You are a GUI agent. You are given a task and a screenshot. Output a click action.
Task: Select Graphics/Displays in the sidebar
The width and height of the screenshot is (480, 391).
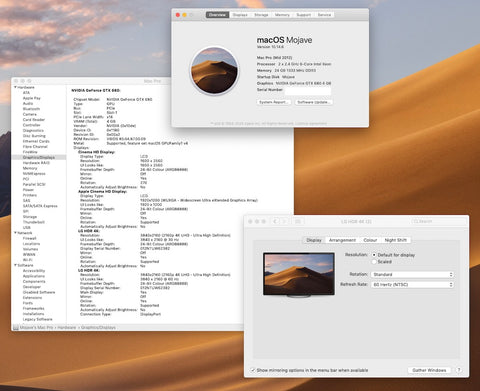[x=39, y=157]
